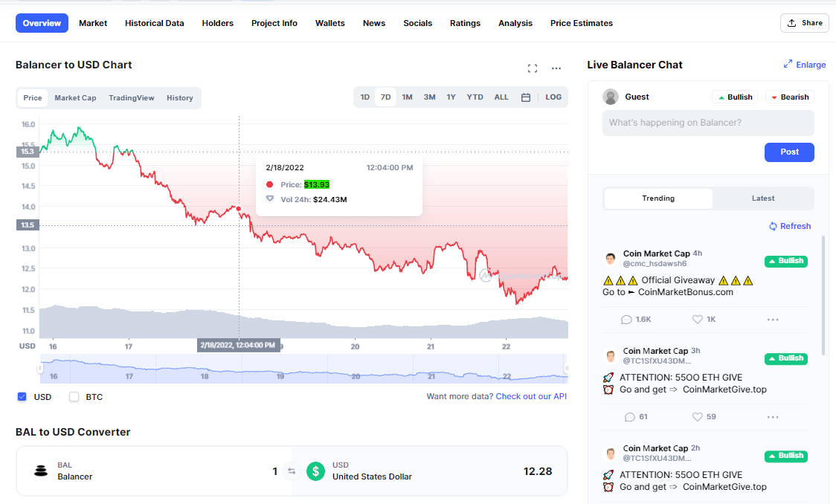Viewport: 836px width, 504px height.
Task: Select the 1M time range
Action: pyautogui.click(x=408, y=97)
